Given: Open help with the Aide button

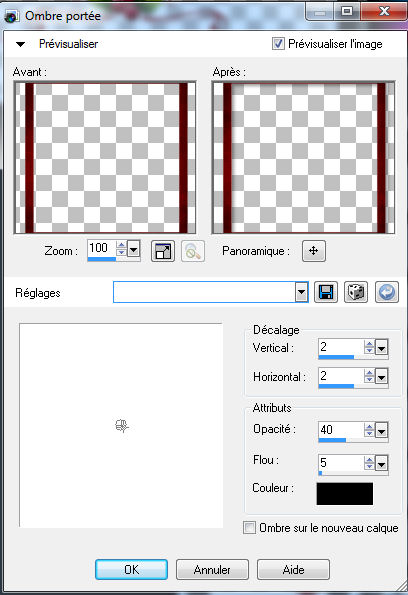Looking at the screenshot, I should point(293,569).
